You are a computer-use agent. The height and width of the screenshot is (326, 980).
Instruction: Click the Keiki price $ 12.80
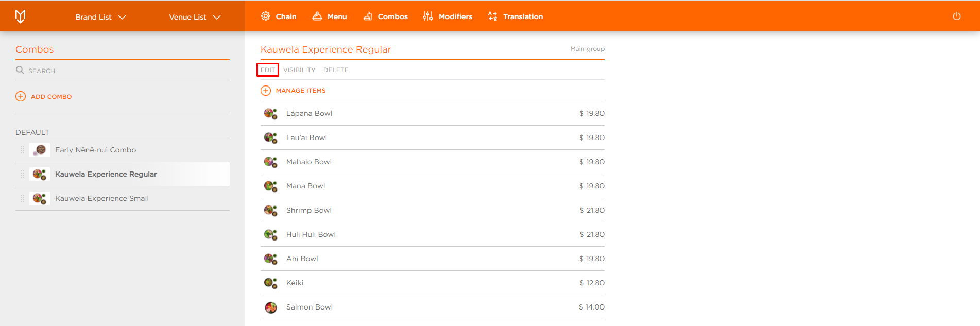tap(592, 283)
